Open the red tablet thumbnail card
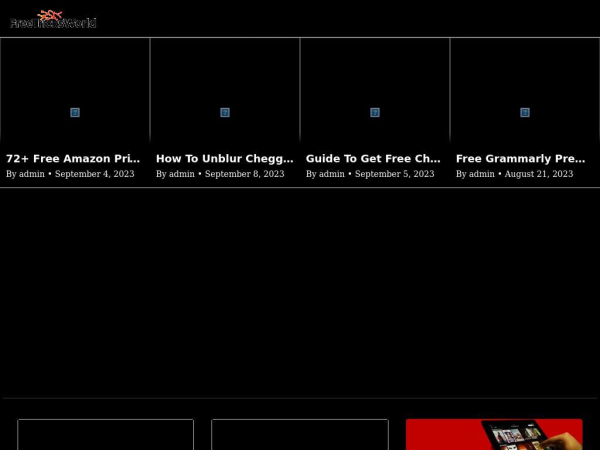The image size is (600, 450). pyautogui.click(x=494, y=435)
